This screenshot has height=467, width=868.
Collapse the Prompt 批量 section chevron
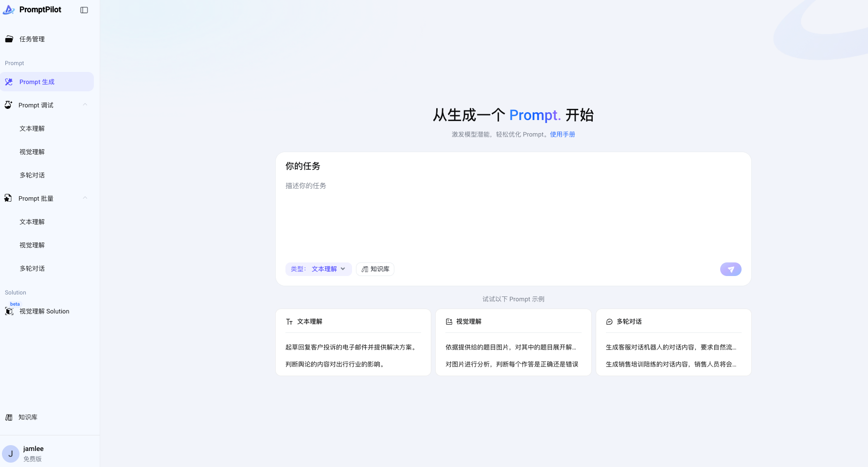pos(85,198)
